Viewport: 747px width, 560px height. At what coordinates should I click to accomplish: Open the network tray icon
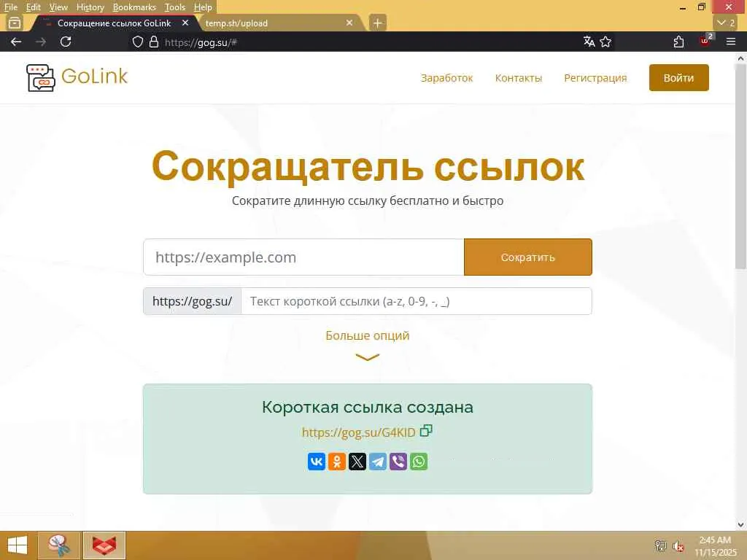pos(659,545)
